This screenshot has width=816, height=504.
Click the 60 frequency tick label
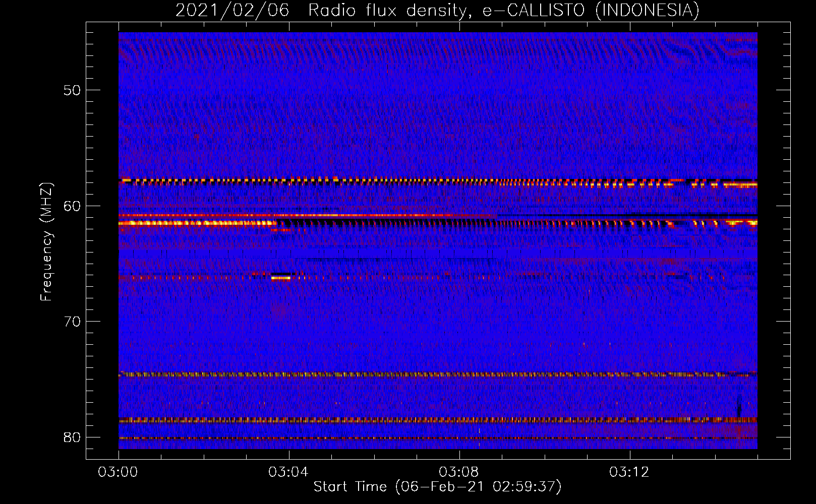72,206
